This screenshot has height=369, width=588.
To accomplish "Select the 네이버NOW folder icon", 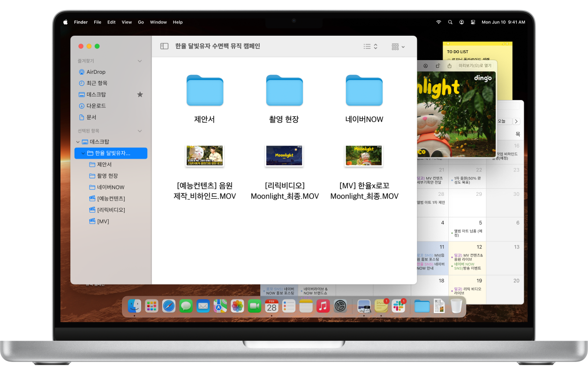I will click(x=364, y=90).
